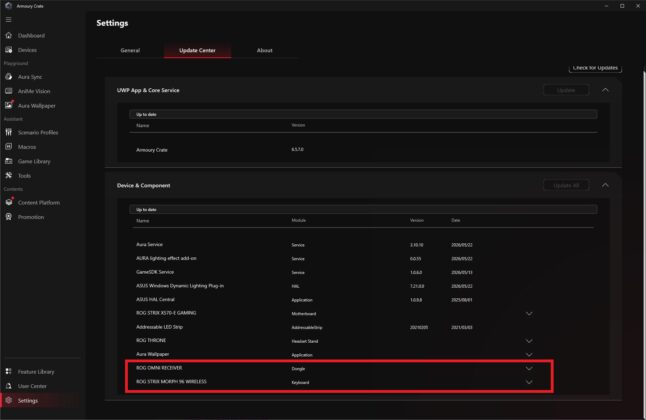The width and height of the screenshot is (646, 420).
Task: Collapse the Device & Component section
Action: [605, 185]
